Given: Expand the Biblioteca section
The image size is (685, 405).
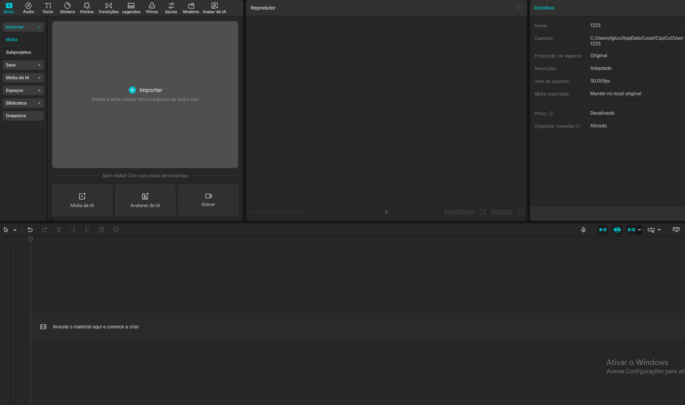Looking at the screenshot, I should click(23, 103).
